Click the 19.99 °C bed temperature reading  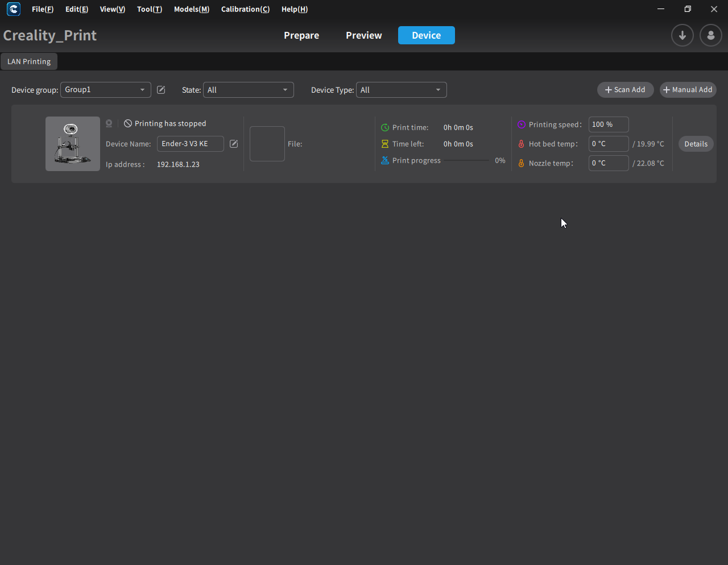coord(648,144)
